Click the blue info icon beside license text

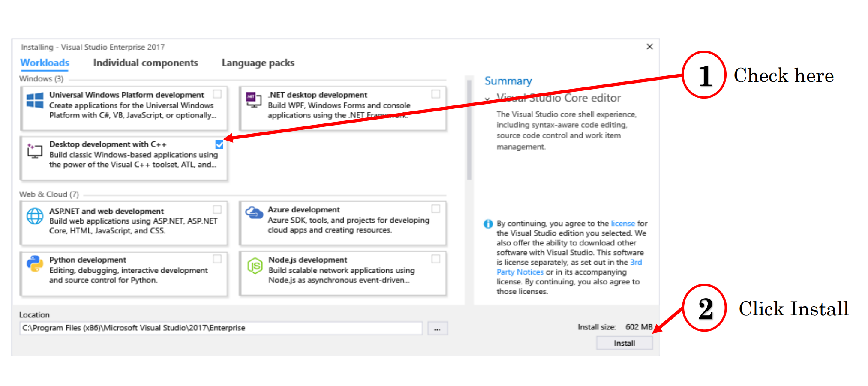tap(488, 223)
